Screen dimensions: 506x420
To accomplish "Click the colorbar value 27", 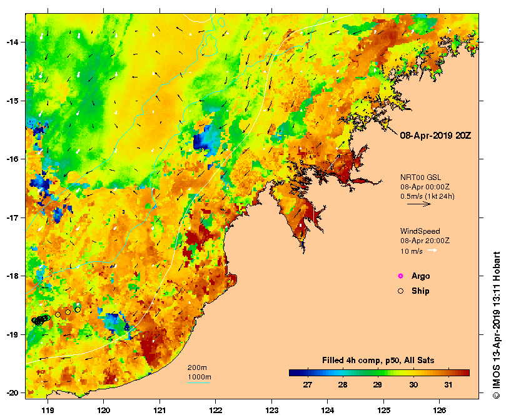I will (308, 384).
